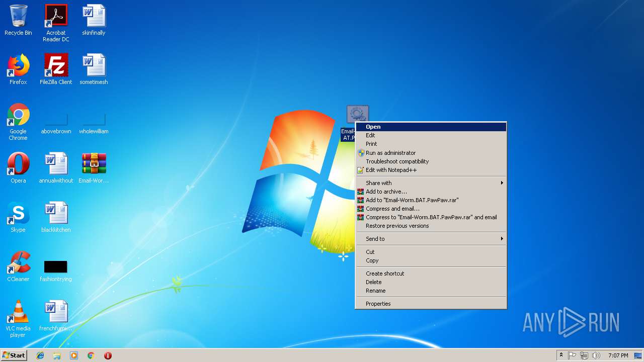
Task: Click the Start button
Action: pos(14,355)
